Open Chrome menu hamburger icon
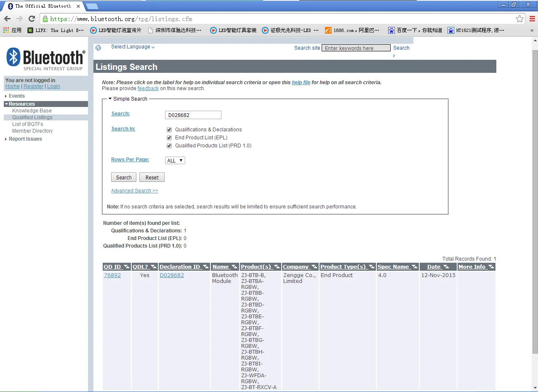Viewport: 538px width, 392px height. [532, 19]
